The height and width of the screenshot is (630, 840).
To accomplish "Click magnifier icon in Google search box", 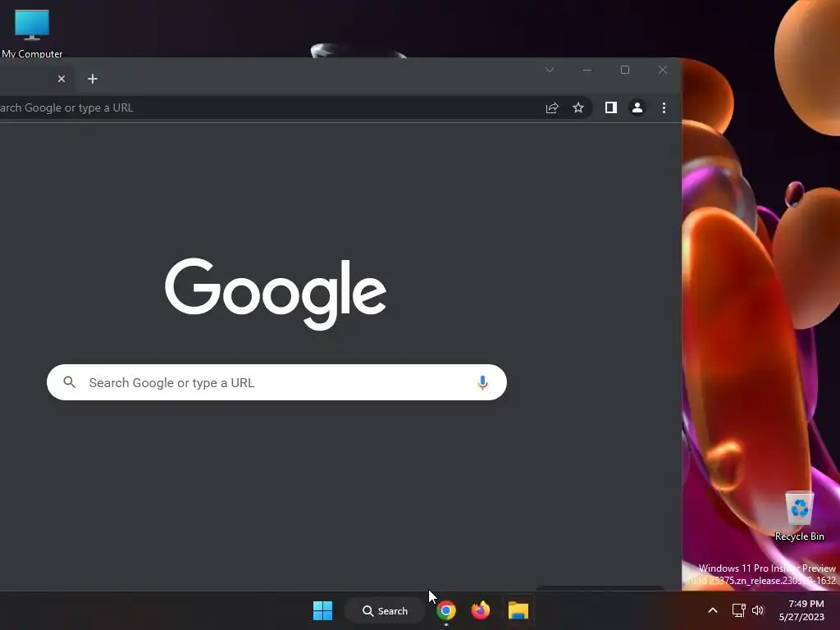I will (x=70, y=382).
